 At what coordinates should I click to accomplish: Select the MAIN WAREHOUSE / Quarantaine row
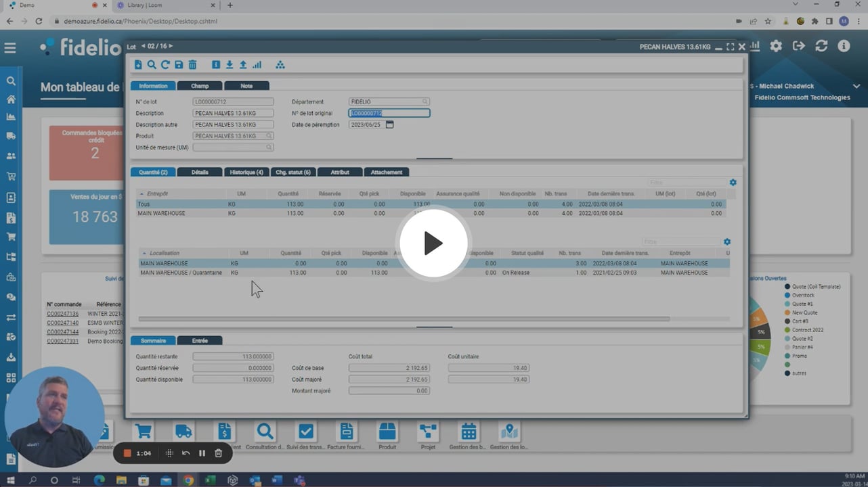pos(434,273)
